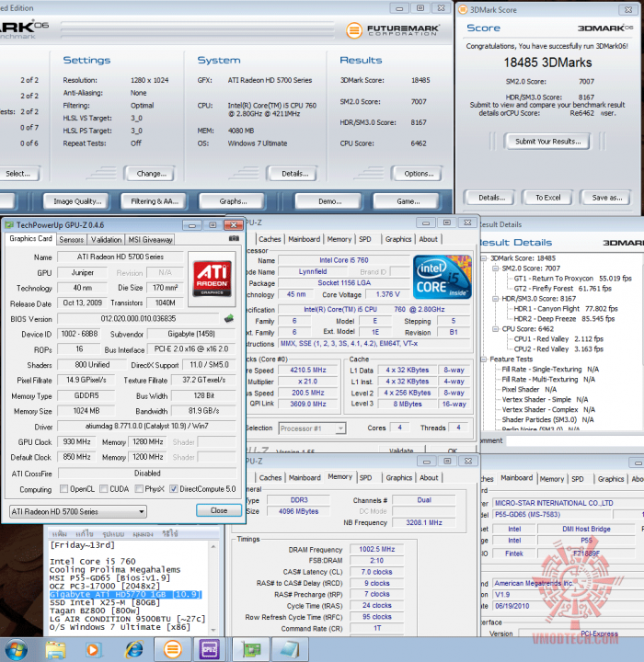
Task: Select the Caches tab in upper CPU-Z window
Action: (x=270, y=239)
